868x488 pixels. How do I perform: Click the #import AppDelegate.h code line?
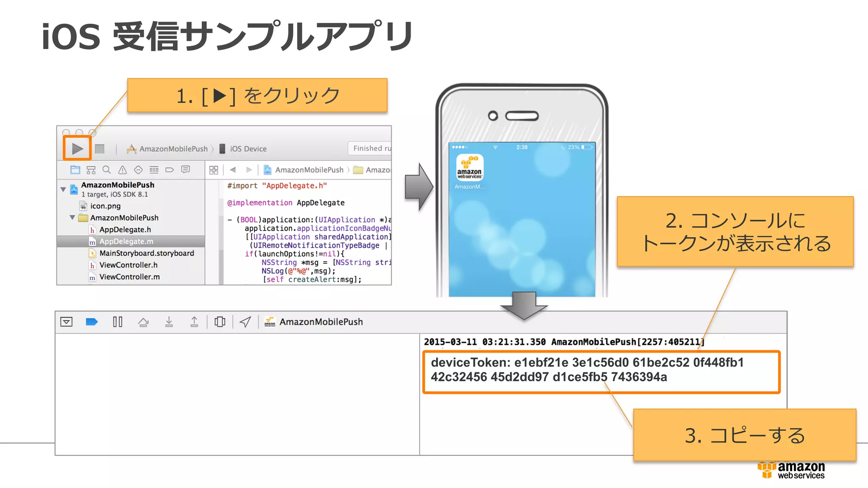point(277,186)
